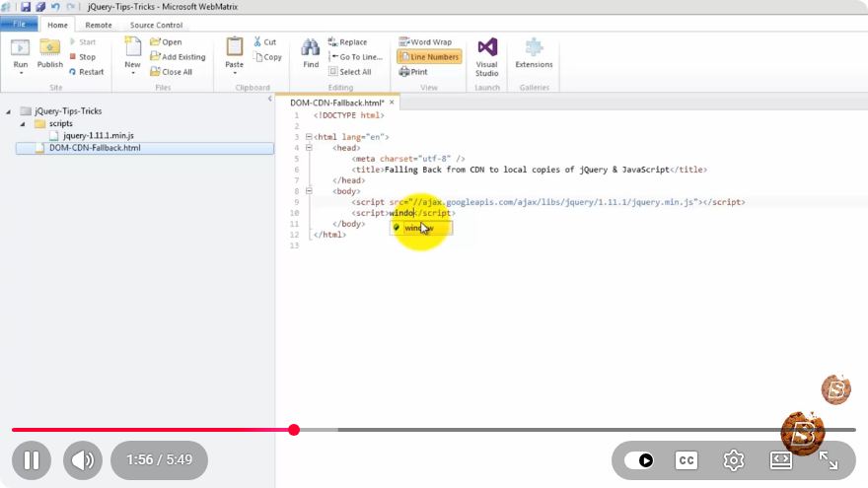Image resolution: width=868 pixels, height=488 pixels.
Task: Collapse the body element fold on line 8
Action: [309, 191]
